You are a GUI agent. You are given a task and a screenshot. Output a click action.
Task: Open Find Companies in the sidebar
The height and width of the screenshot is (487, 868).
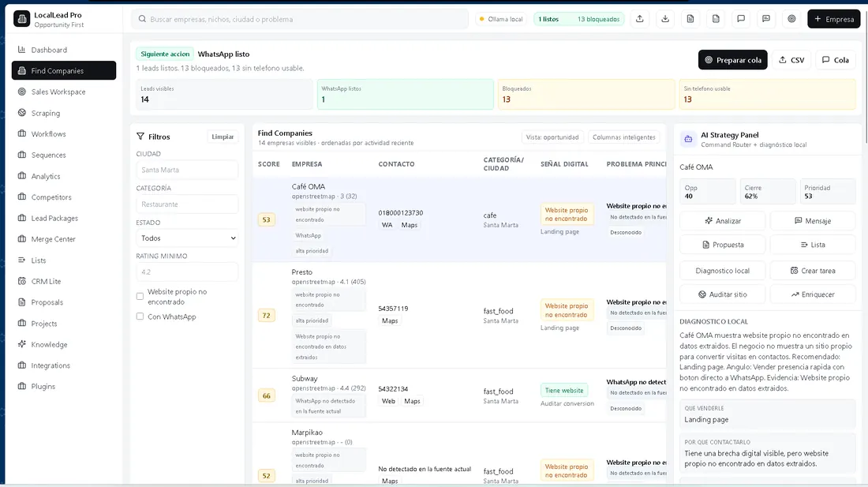64,70
